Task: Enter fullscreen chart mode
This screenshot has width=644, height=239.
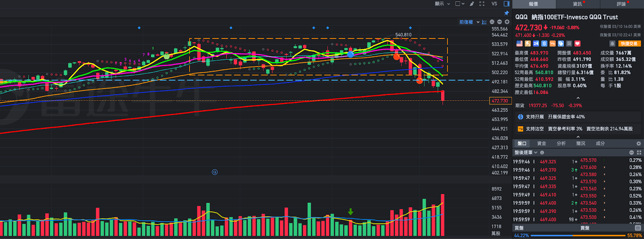Action: tap(482, 4)
